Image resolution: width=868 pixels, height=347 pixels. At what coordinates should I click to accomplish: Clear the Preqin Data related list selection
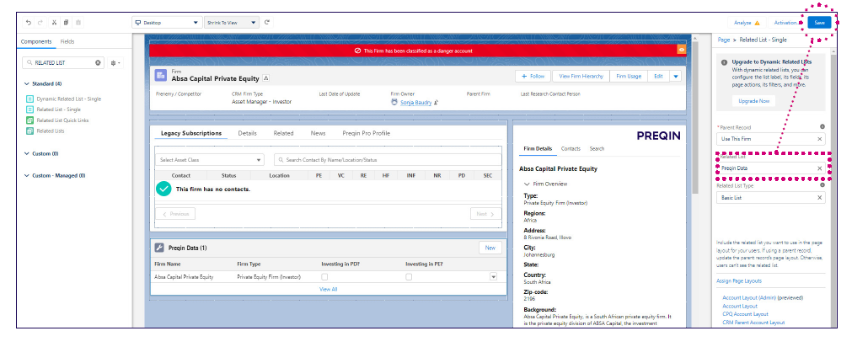coord(820,168)
